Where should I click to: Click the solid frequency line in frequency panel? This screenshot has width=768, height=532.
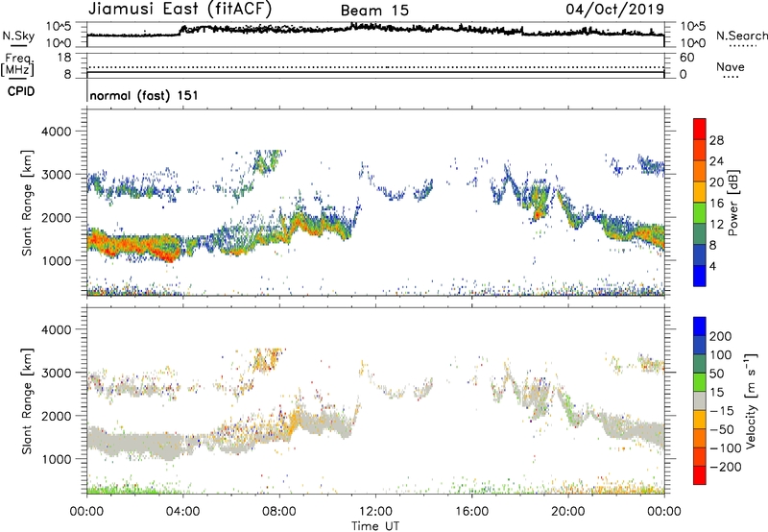click(375, 72)
